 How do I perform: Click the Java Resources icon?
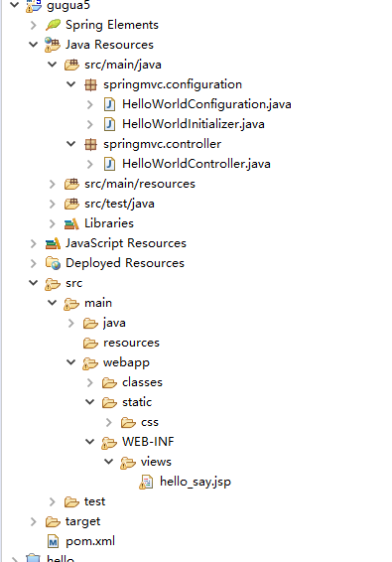click(53, 45)
